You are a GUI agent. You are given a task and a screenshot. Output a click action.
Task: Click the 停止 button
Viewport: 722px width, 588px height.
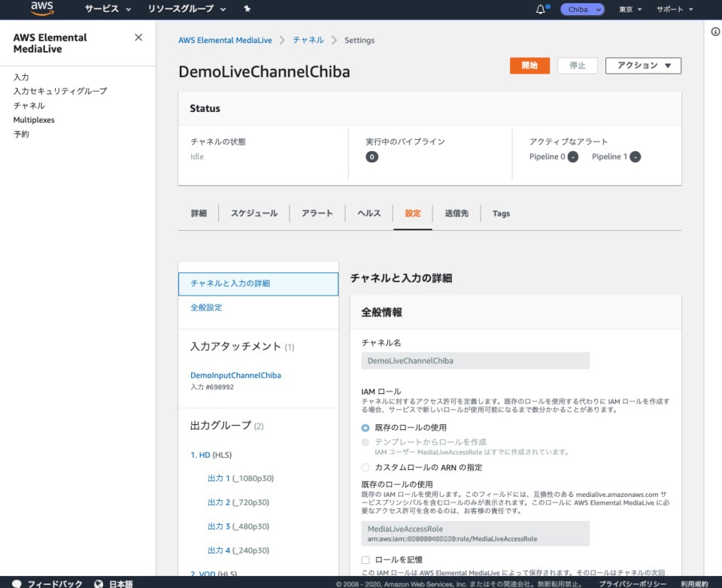point(578,65)
